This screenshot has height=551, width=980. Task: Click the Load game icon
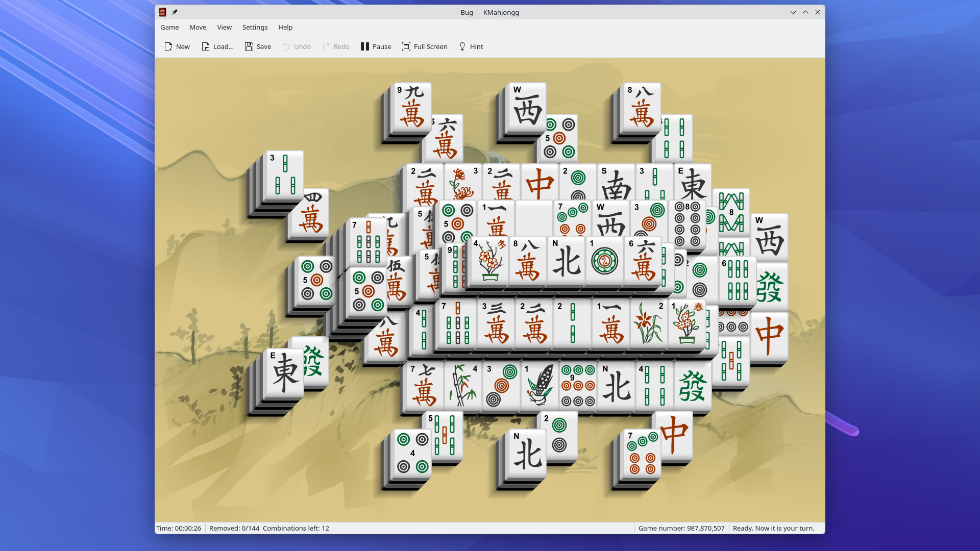[206, 46]
